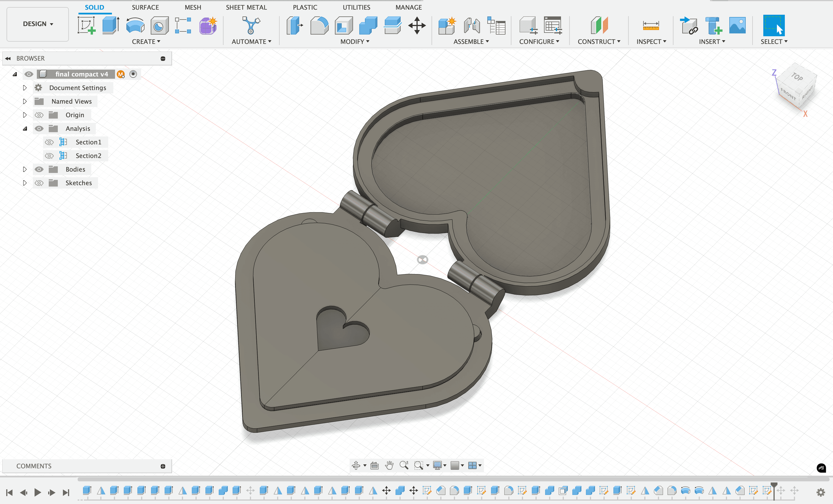Viewport: 833px width, 504px height.
Task: Toggle the Sketches folder visibility
Action: pos(39,183)
